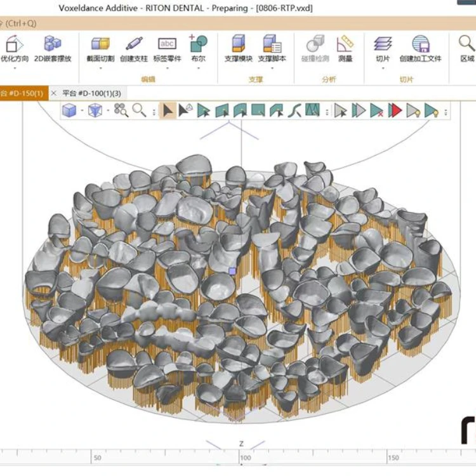
Task: Choose the green curved surface selection tool
Action: tap(240, 110)
